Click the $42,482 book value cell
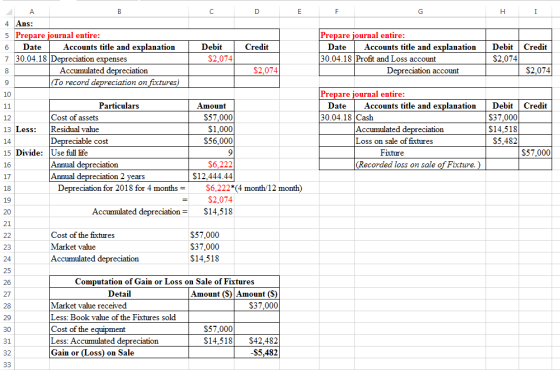The height and width of the screenshot is (370, 560). click(257, 341)
